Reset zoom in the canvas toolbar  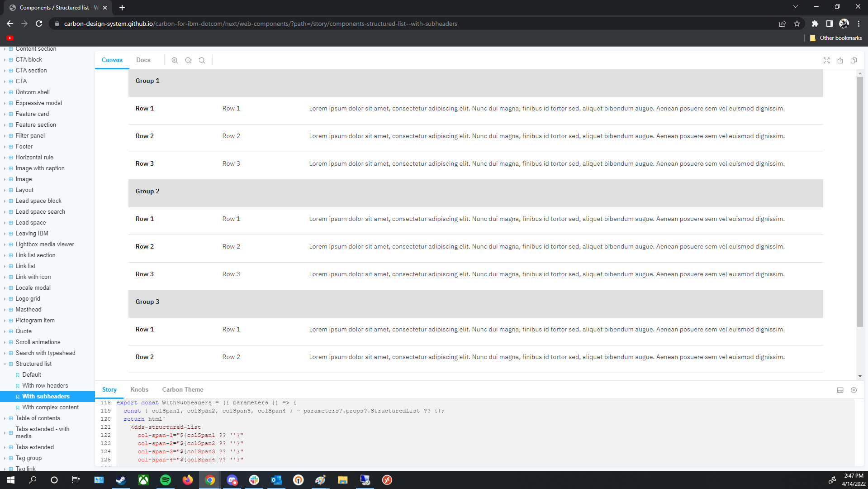coord(202,60)
